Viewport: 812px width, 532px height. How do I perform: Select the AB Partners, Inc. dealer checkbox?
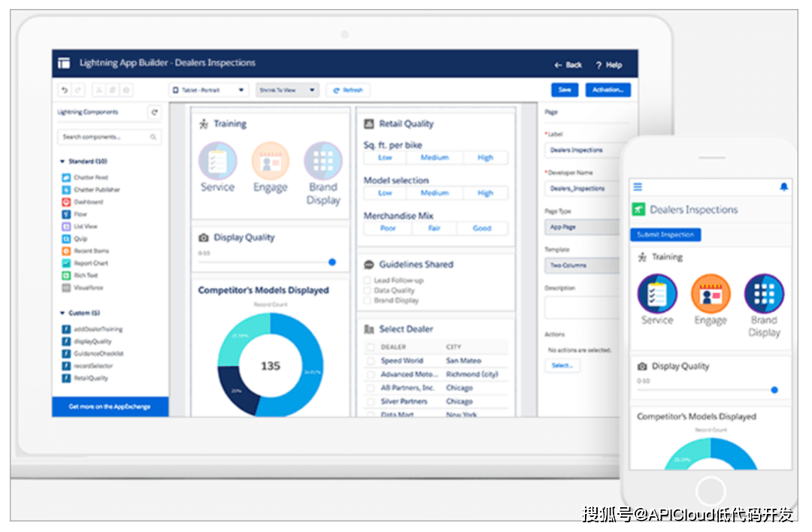coord(370,388)
